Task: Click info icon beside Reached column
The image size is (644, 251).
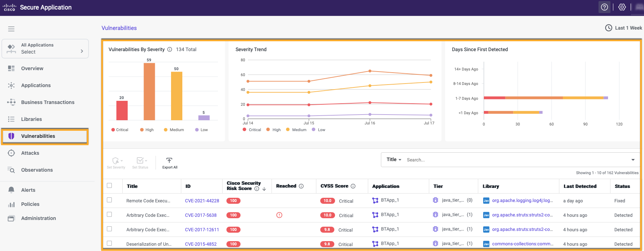Action: (x=301, y=186)
